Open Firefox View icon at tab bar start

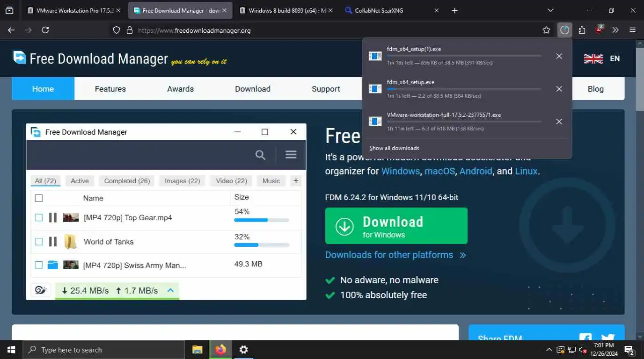coord(9,10)
